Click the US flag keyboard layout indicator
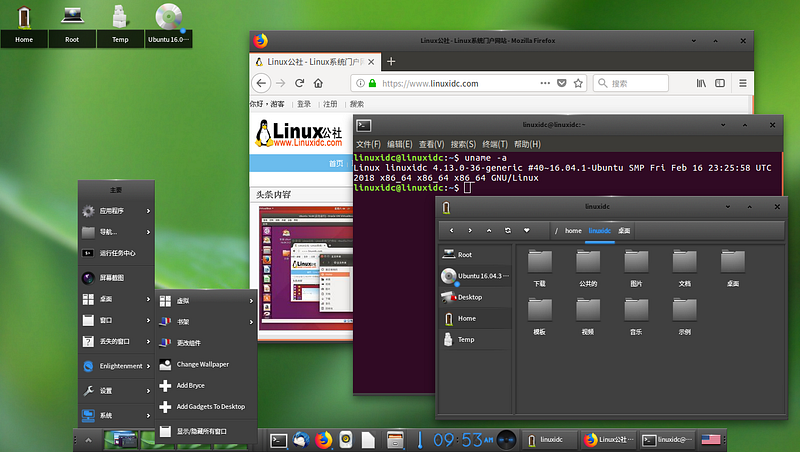 711,439
